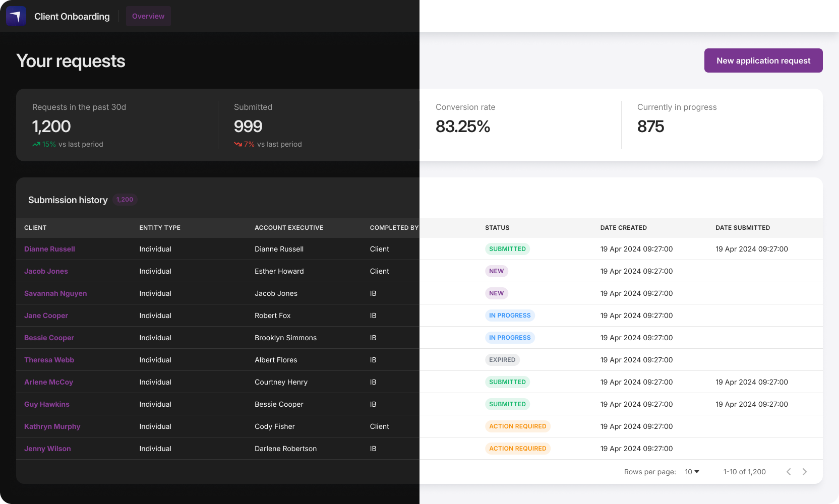Image resolution: width=839 pixels, height=504 pixels.
Task: Open Jane Cooper client link
Action: pos(46,316)
